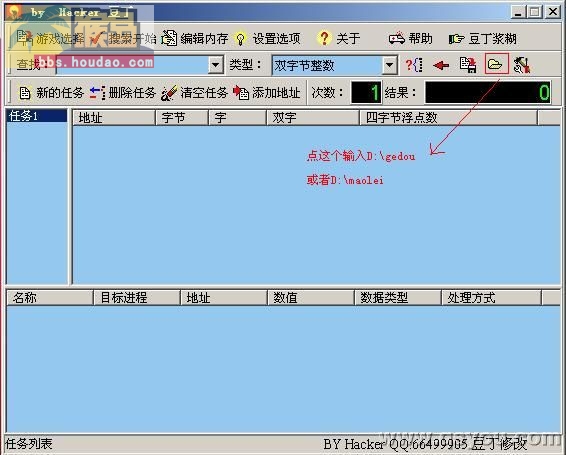This screenshot has width=566, height=455.
Task: Maximize the window
Action: [535, 12]
